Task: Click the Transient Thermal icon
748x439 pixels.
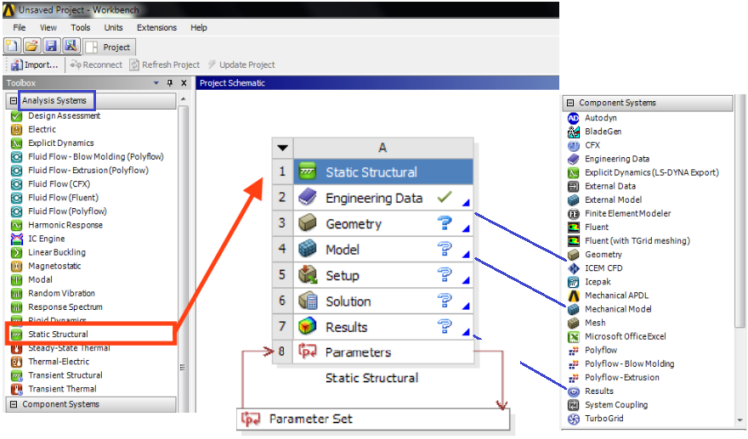Action: coord(17,389)
